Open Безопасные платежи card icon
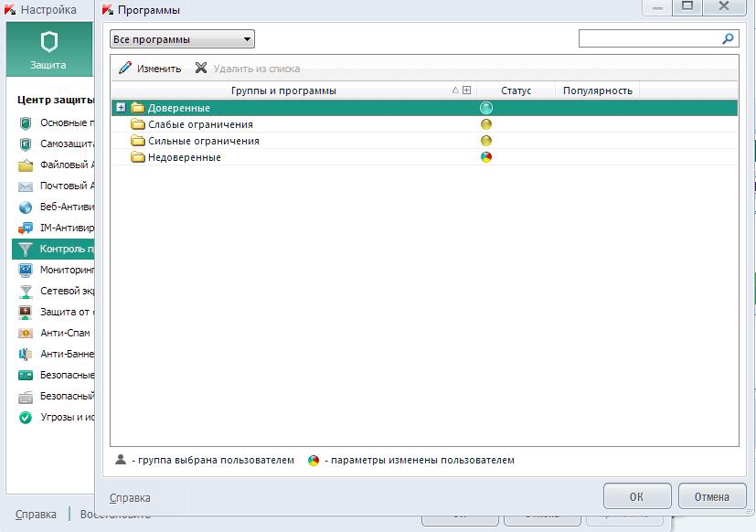Screen dimensions: 756x532 tap(26, 376)
